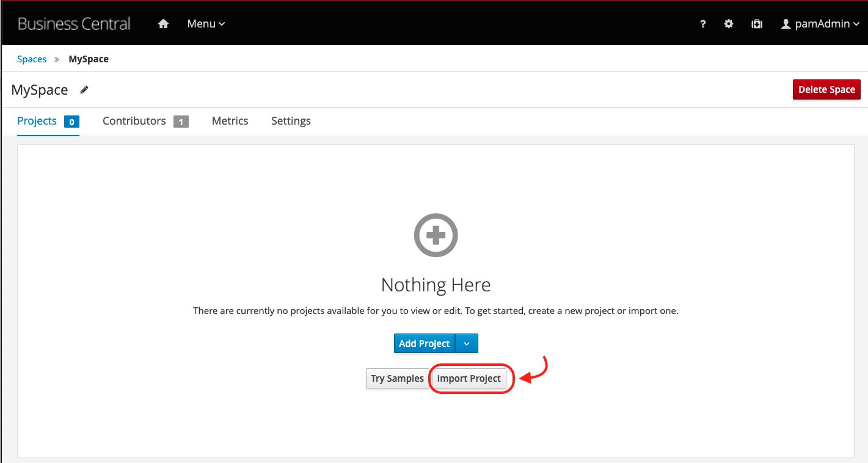Click the Add Project button
Viewport: 868px width, 463px height.
coord(425,343)
